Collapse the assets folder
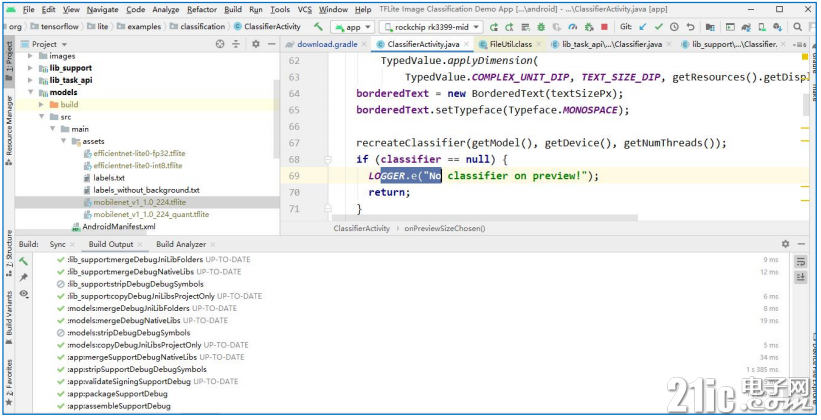This screenshot has width=821, height=420. 63,141
